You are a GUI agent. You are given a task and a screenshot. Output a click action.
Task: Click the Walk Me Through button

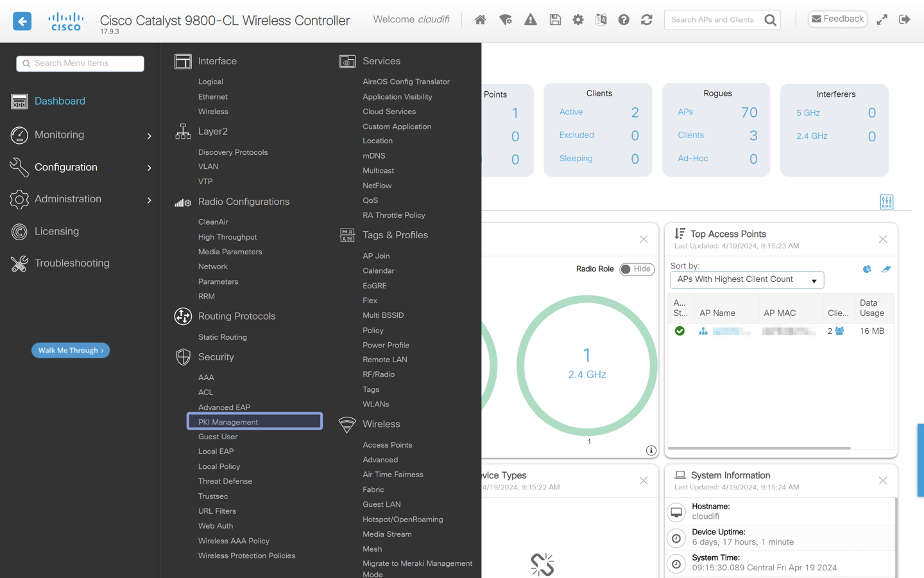click(70, 350)
